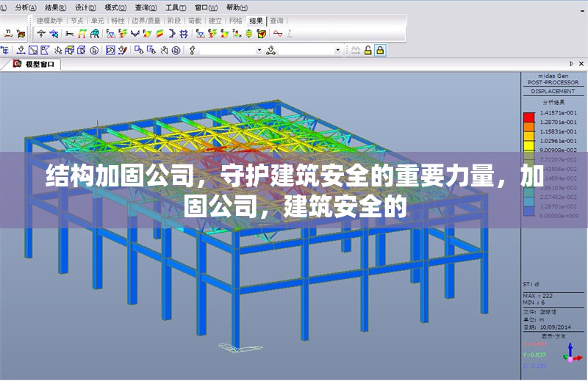The height and width of the screenshot is (381, 588).
Task: Click the pencil edit icon
Action: (x=123, y=50)
